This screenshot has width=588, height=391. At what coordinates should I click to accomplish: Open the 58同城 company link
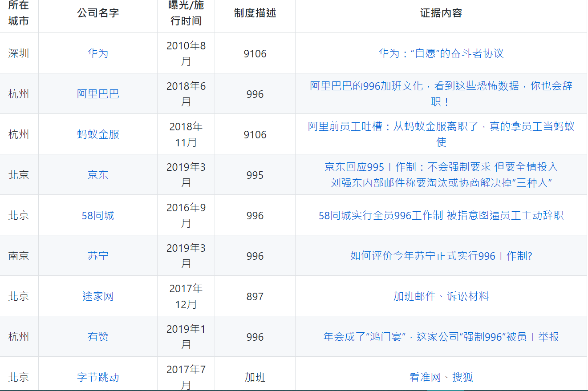(x=97, y=215)
